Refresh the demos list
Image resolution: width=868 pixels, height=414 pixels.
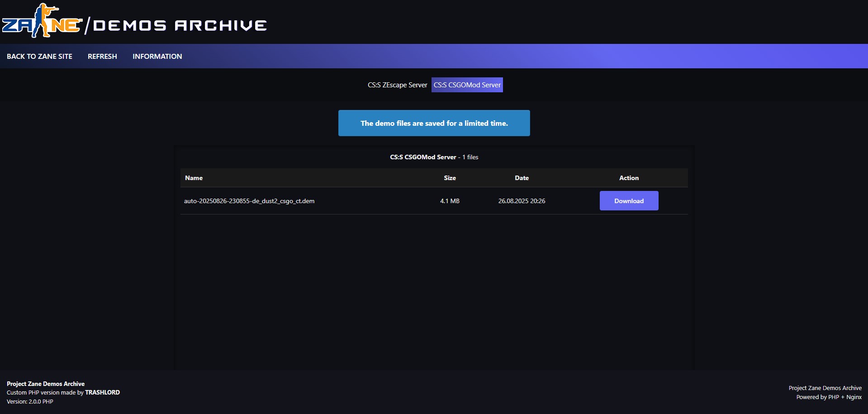click(x=102, y=56)
